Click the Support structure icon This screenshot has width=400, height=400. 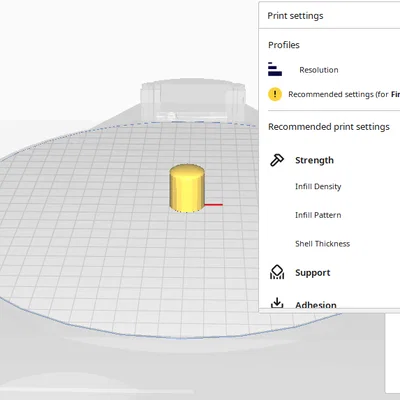[x=277, y=272]
